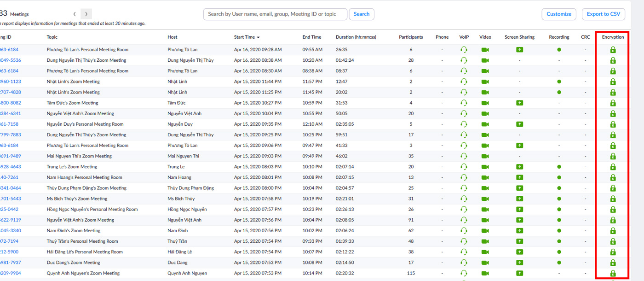Click video camera icon for Tâm Đức's meeting
Viewport: 644px width, 281px height.
[485, 103]
